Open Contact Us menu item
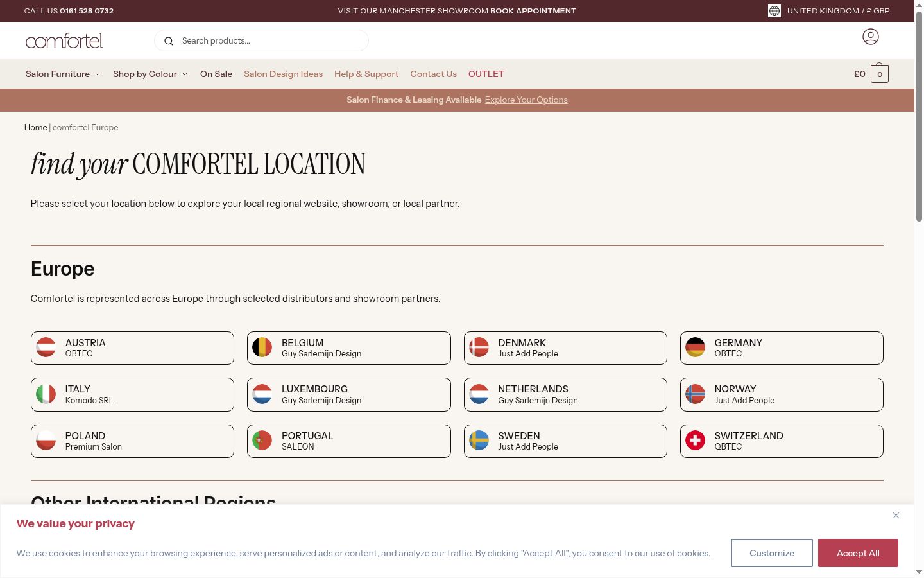Screen dimensions: 924x578 click(x=434, y=74)
